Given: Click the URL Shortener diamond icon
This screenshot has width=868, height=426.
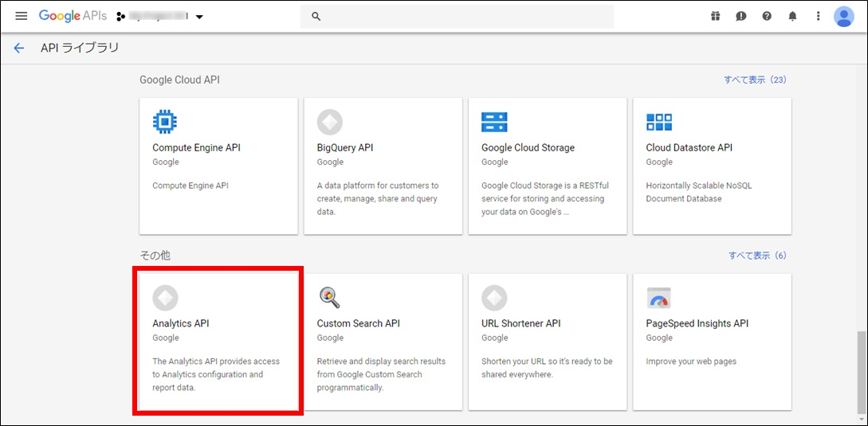Looking at the screenshot, I should (494, 298).
